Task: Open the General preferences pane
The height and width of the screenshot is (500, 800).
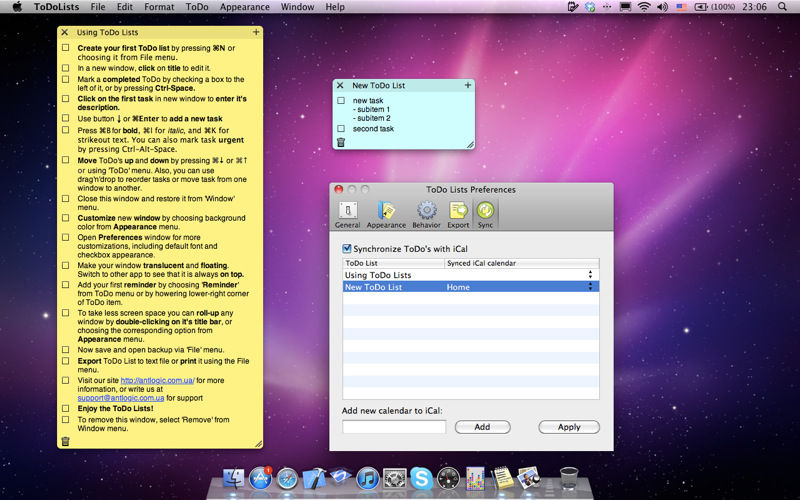Action: pos(347,215)
